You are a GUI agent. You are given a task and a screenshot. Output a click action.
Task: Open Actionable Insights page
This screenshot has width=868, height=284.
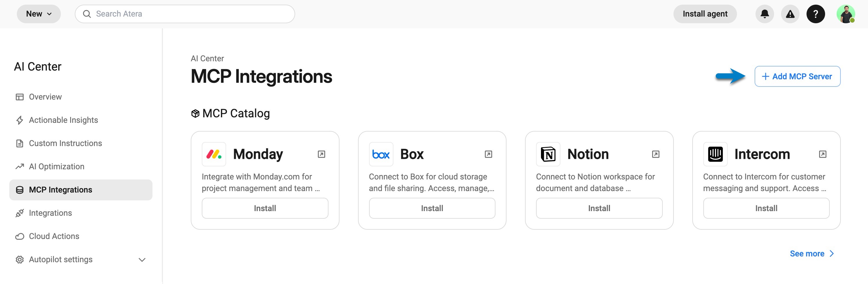pos(81,120)
